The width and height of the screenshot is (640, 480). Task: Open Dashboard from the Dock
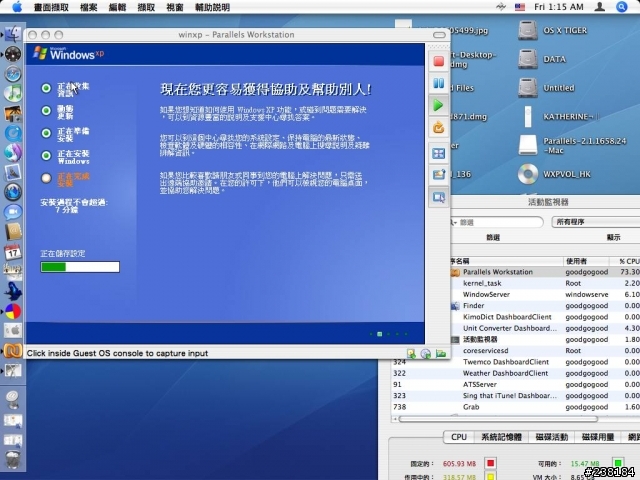pos(13,54)
